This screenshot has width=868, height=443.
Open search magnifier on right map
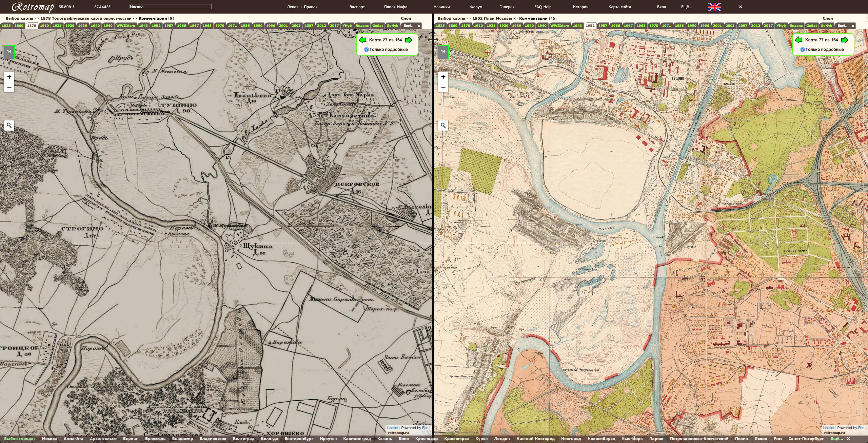pyautogui.click(x=443, y=126)
